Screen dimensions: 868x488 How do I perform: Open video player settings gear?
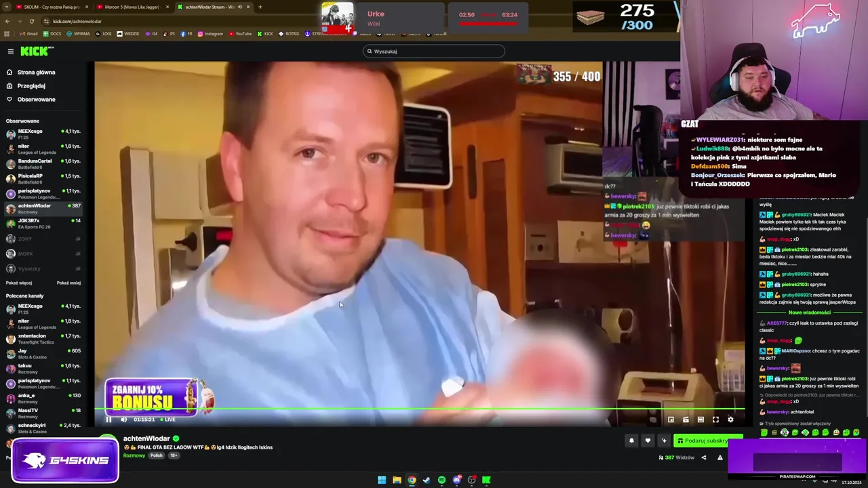tap(730, 420)
